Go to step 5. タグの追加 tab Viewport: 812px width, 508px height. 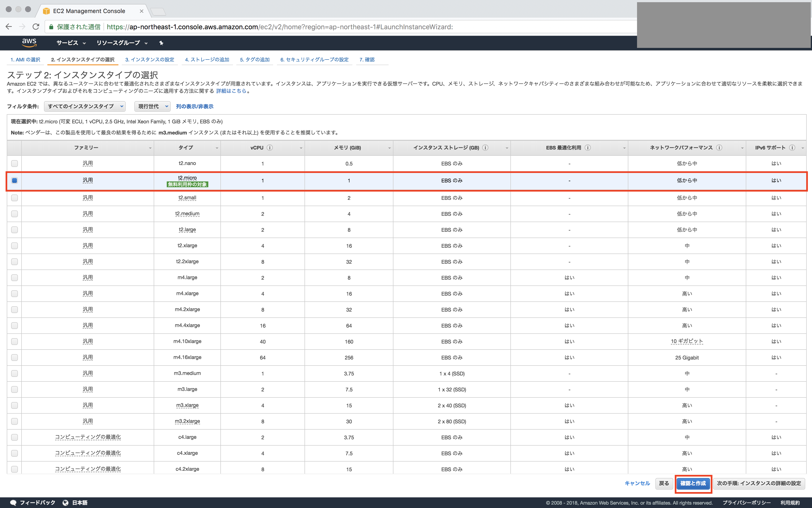[x=255, y=60]
